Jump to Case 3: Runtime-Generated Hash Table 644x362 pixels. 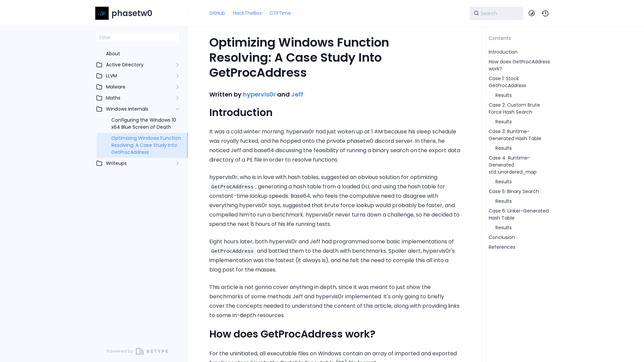click(x=515, y=135)
